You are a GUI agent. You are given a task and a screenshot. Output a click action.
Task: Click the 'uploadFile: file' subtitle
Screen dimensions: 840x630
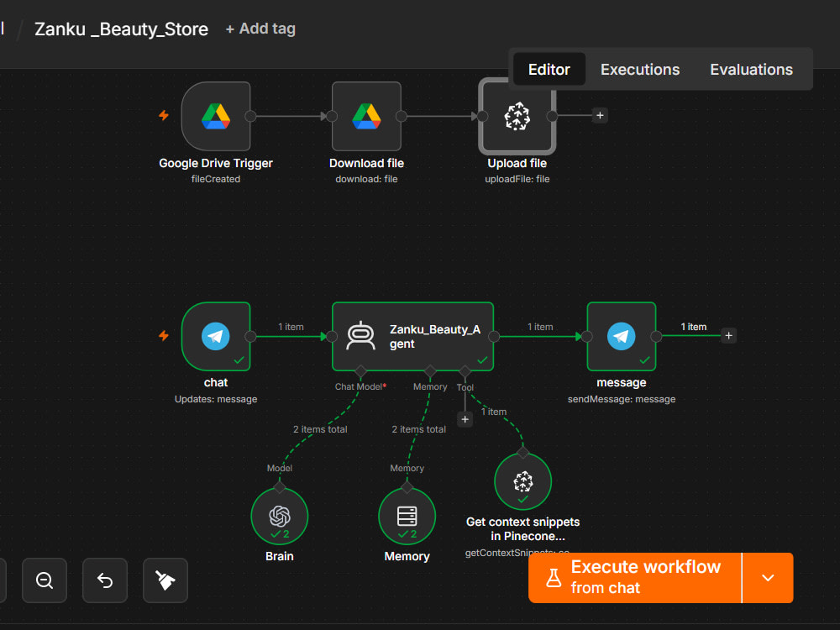517,179
